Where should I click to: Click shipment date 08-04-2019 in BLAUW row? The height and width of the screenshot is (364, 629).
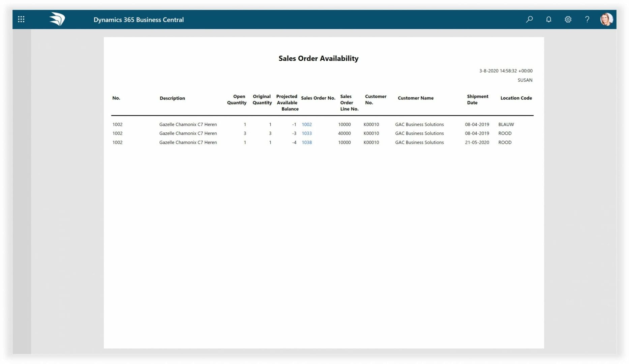(477, 124)
